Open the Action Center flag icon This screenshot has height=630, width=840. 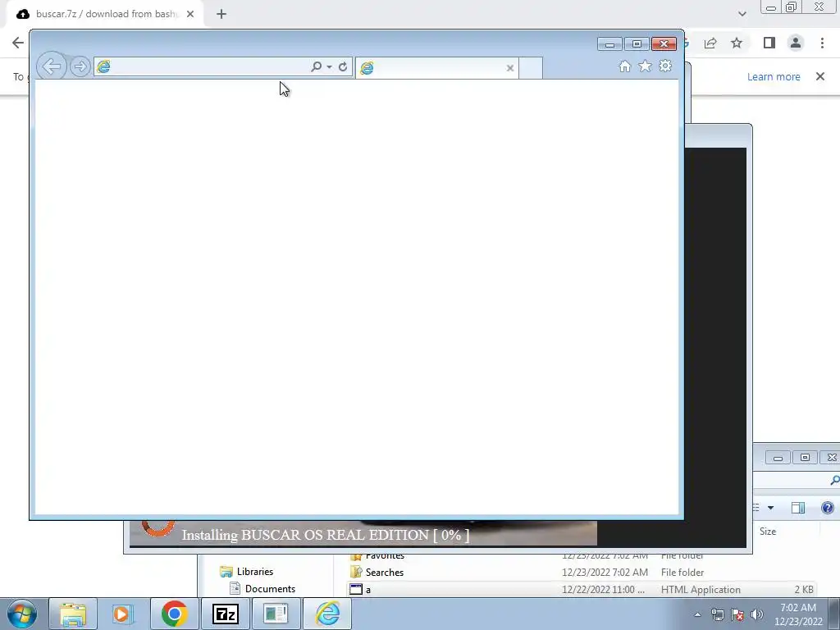(737, 614)
